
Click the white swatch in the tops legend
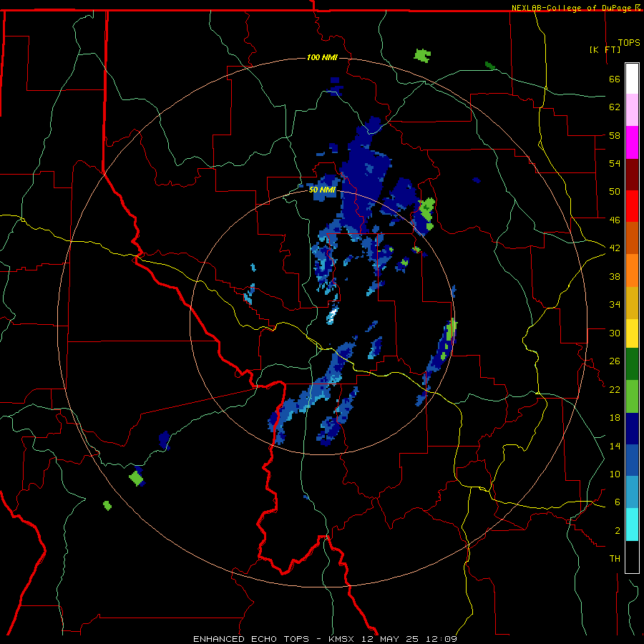coord(632,79)
